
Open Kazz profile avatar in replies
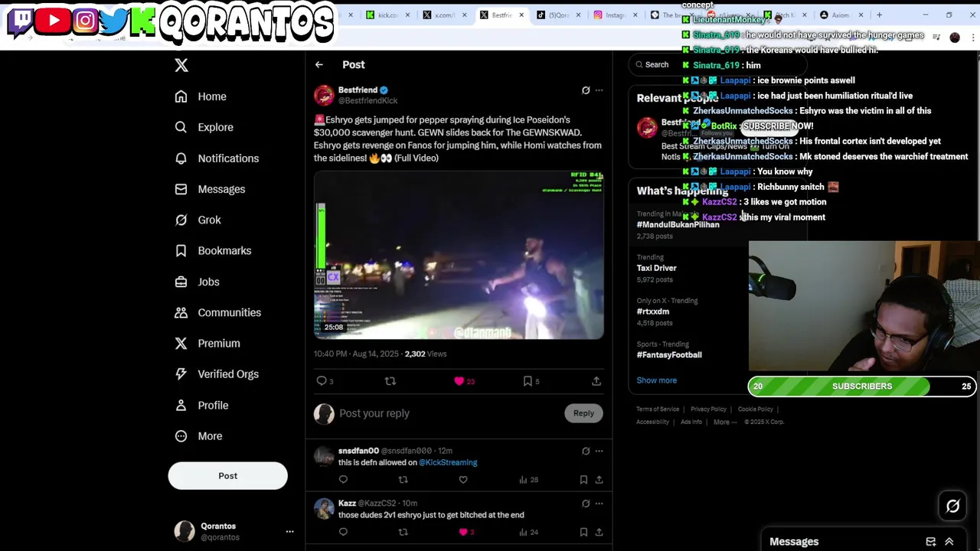tap(324, 509)
